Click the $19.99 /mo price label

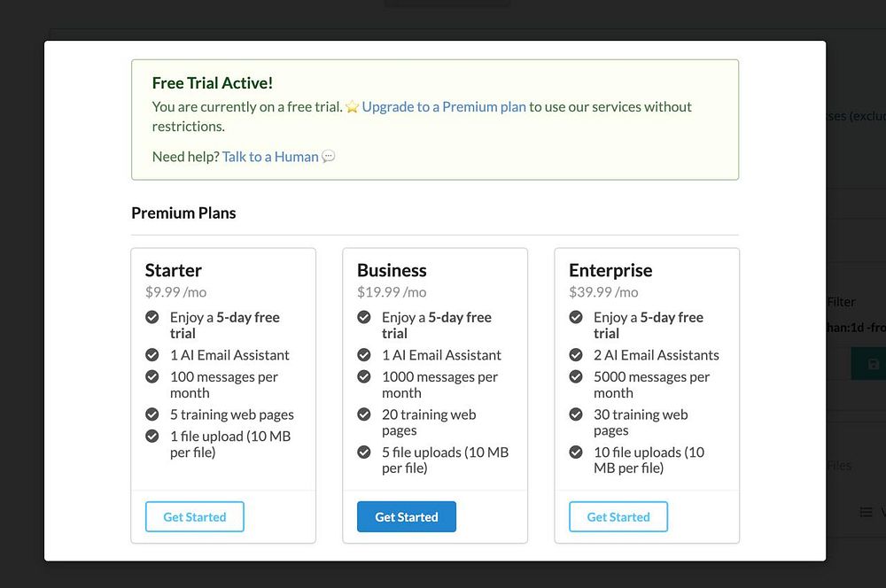392,292
